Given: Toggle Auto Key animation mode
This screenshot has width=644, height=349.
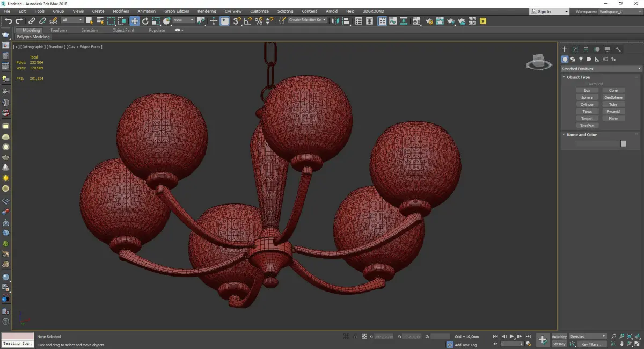Looking at the screenshot, I should coord(559,336).
